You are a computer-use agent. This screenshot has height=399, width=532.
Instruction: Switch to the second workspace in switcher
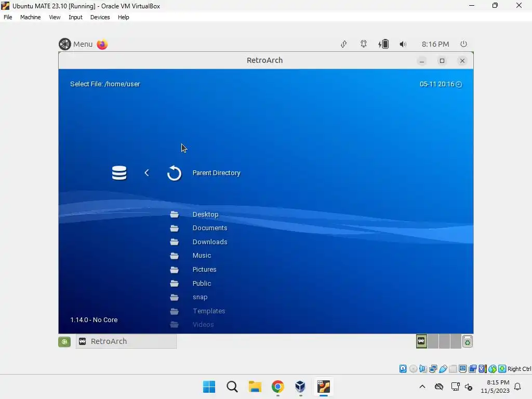click(433, 341)
